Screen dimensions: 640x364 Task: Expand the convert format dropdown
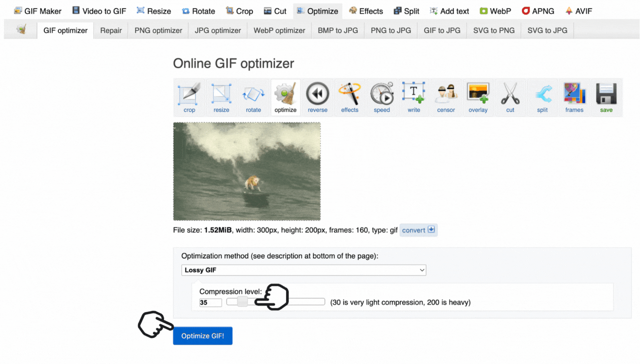tap(418, 230)
